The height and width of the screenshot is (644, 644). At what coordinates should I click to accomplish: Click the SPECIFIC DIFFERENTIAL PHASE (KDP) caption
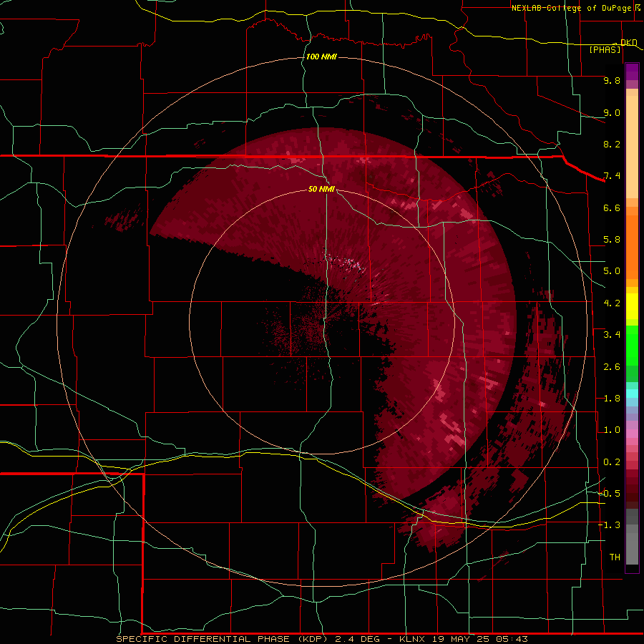pos(222,639)
